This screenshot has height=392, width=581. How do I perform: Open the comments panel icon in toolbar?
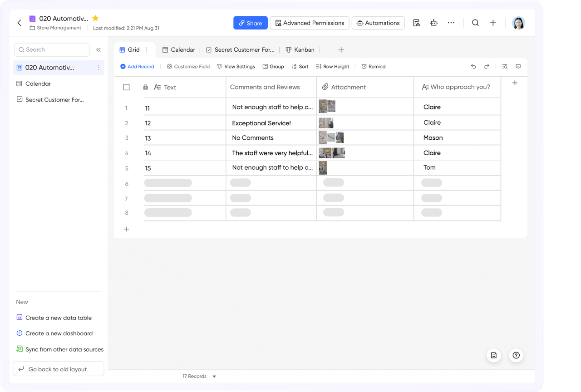518,67
